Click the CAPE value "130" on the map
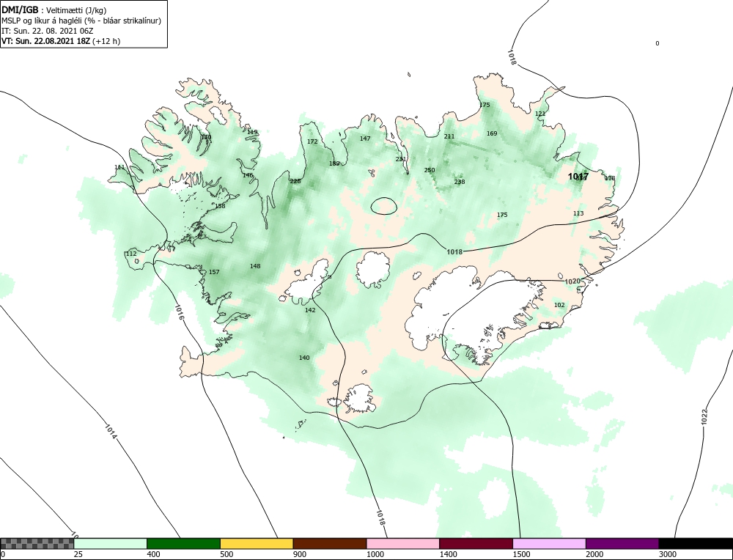Viewport: 733px width, 560px height. [x=206, y=137]
